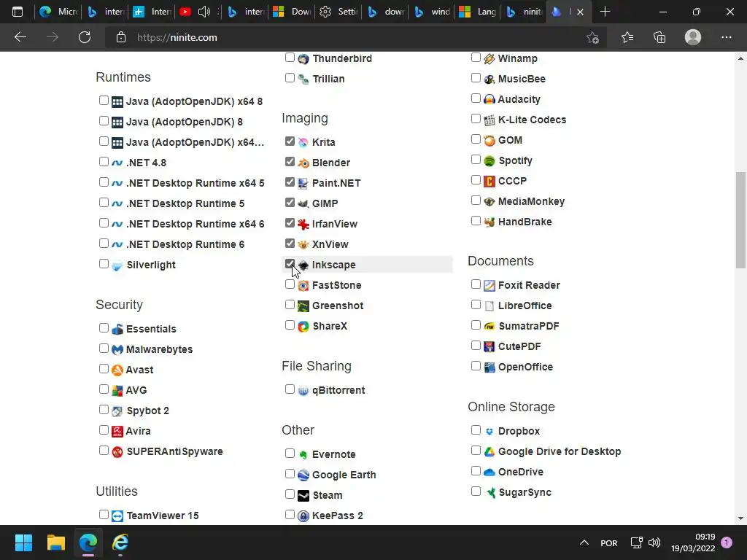Screen dimensions: 747x560
Task: Switch the POR input language indicator
Action: pos(609,542)
